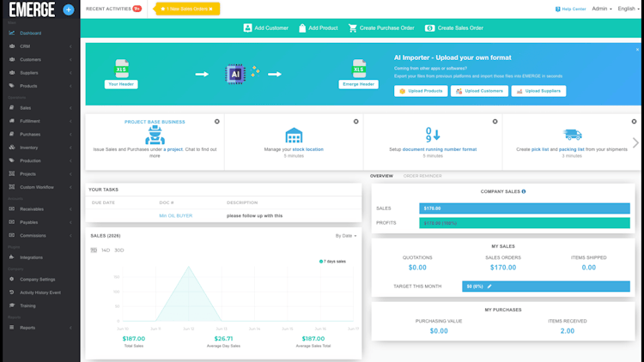The image size is (644, 362).
Task: Click the CRM sidebar icon
Action: tap(12, 46)
